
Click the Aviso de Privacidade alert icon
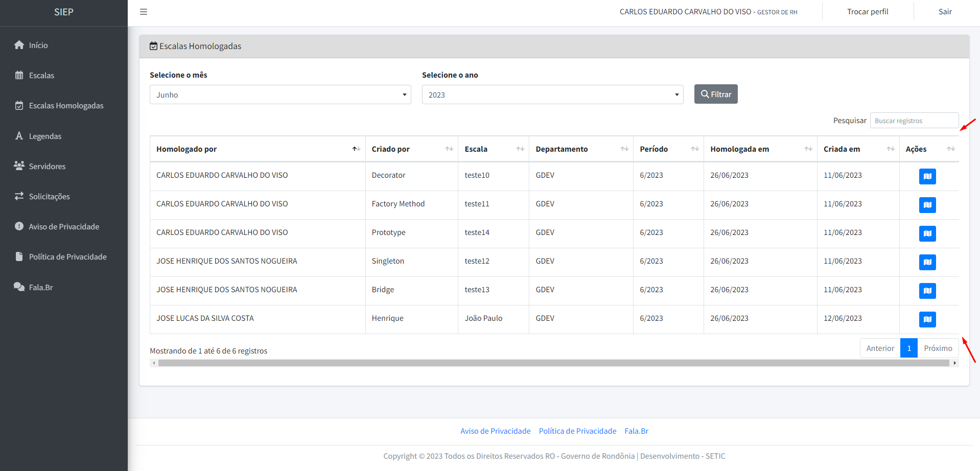(x=19, y=226)
